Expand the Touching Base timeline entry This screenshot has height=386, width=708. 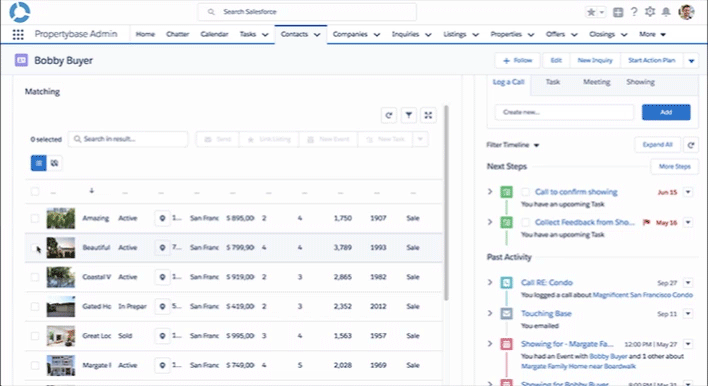point(490,313)
